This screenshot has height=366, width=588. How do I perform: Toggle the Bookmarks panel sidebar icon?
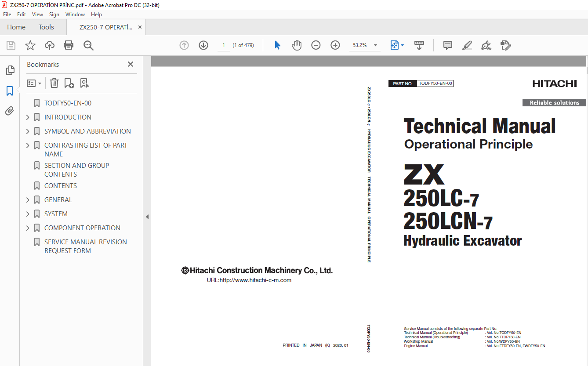[10, 91]
